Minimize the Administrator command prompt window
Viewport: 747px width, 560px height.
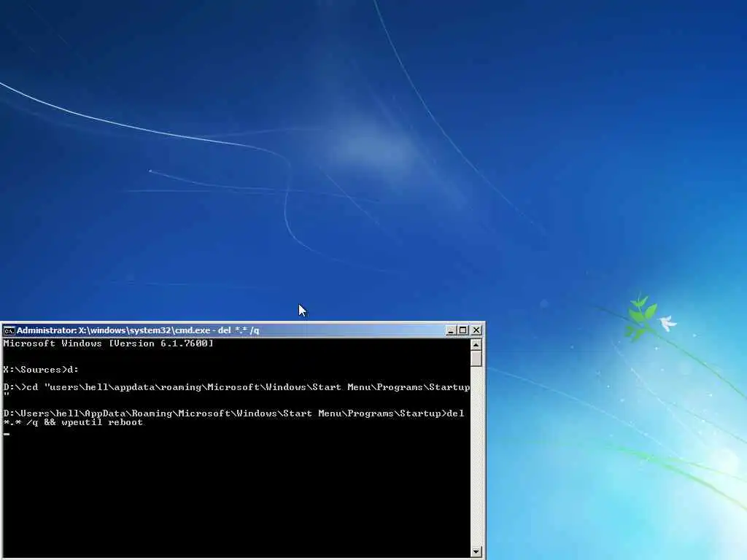[x=451, y=330]
